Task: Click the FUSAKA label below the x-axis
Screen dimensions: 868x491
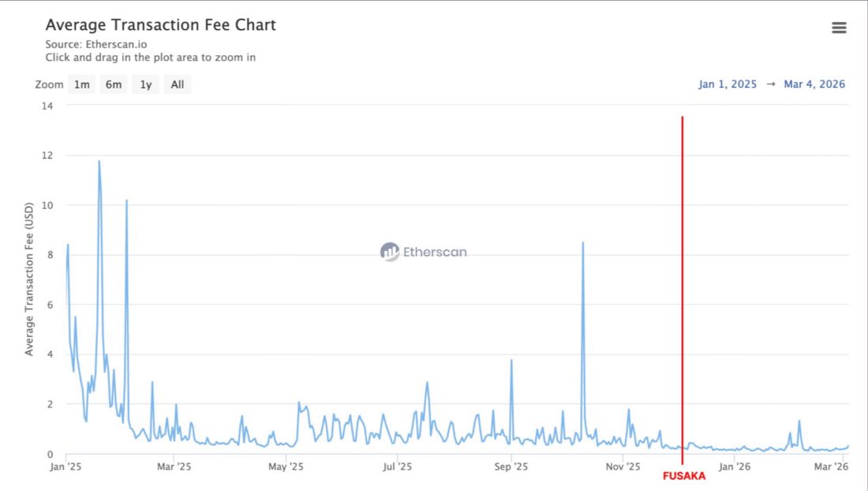Action: pos(683,476)
